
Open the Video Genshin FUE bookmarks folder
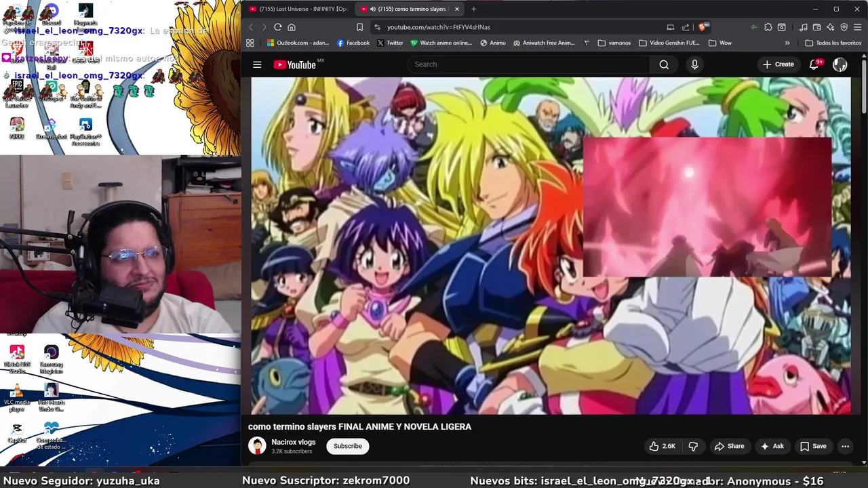[669, 43]
